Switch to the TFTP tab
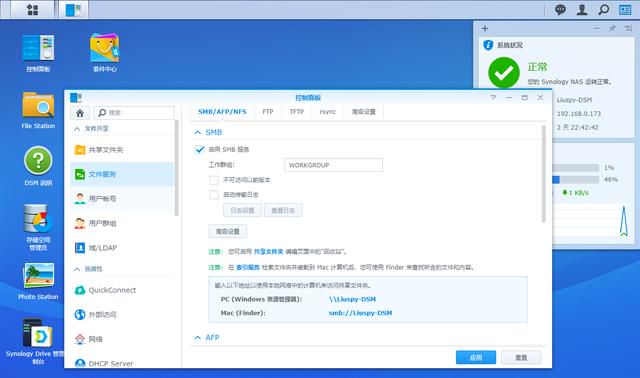Image resolution: width=640 pixels, height=378 pixels. pos(297,111)
